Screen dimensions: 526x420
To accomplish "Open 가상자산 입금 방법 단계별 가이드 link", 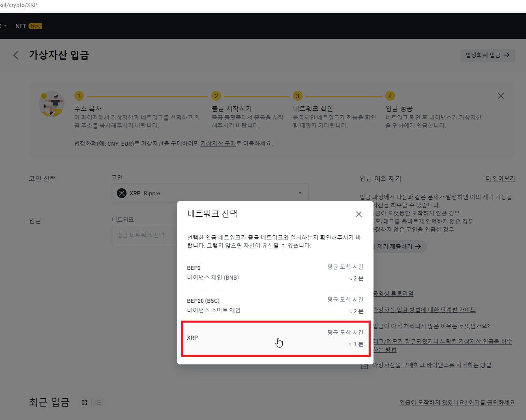I will point(424,310).
